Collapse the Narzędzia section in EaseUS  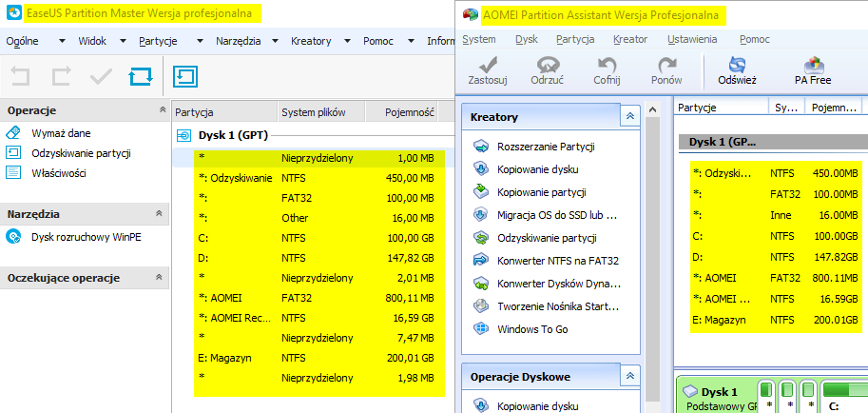[163, 214]
